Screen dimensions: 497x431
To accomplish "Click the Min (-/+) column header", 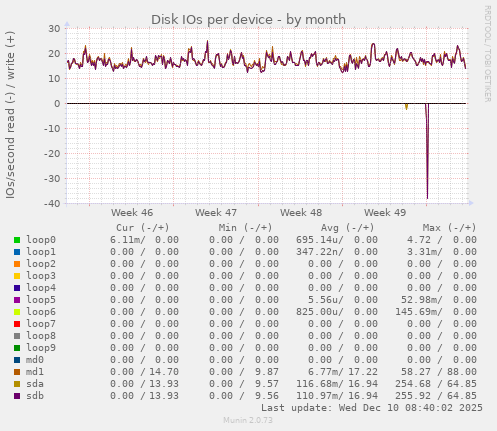I will [245, 228].
